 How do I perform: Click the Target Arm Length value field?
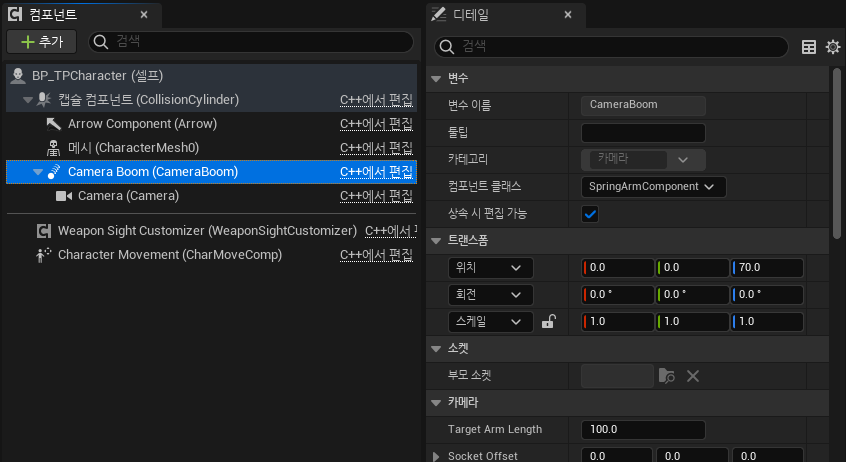coord(643,430)
